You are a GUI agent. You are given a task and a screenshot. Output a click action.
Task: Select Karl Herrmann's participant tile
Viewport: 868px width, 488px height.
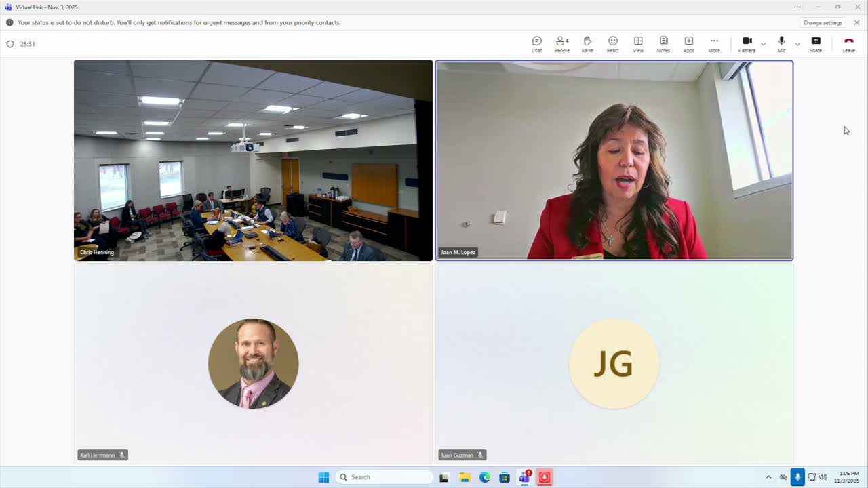(253, 363)
